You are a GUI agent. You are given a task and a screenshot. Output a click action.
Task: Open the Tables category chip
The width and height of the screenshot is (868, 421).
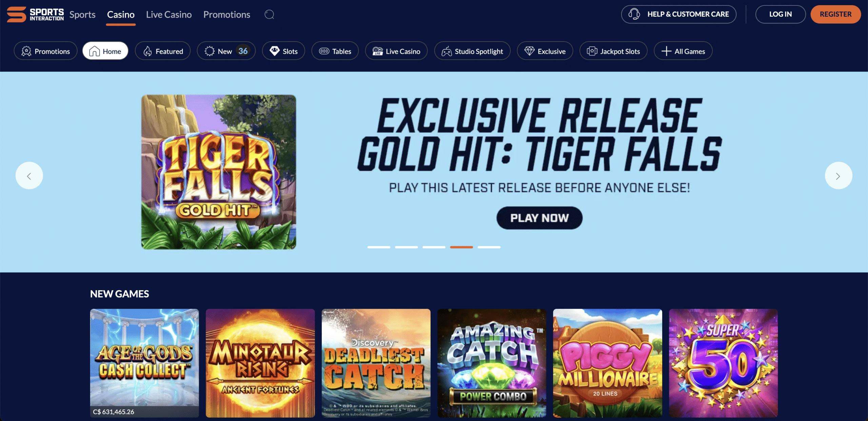point(335,51)
